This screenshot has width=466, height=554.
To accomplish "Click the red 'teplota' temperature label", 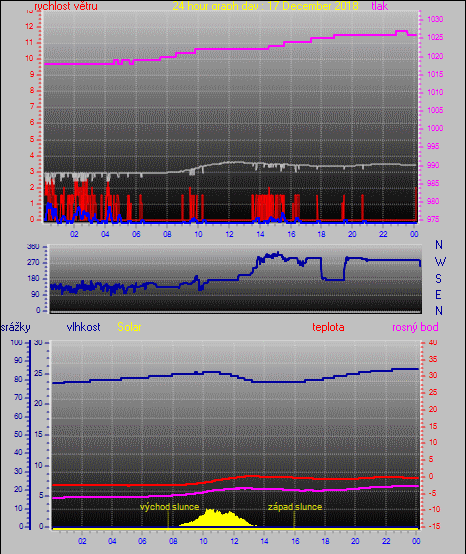I will [328, 327].
